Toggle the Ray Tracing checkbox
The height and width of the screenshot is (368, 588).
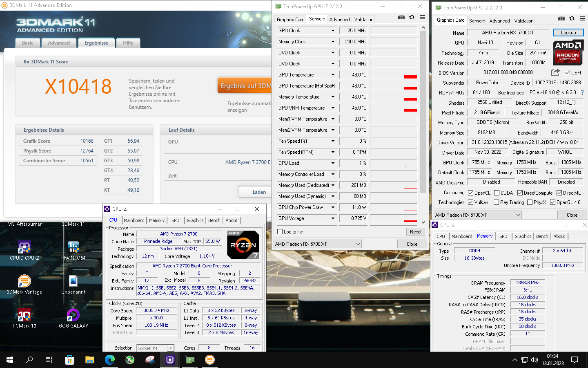tap(496, 202)
